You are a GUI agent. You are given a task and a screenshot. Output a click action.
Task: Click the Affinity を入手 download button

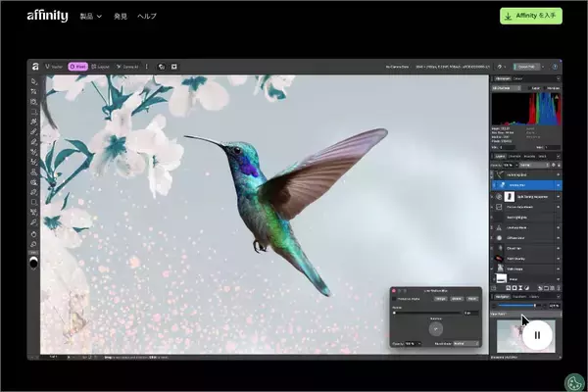530,16
